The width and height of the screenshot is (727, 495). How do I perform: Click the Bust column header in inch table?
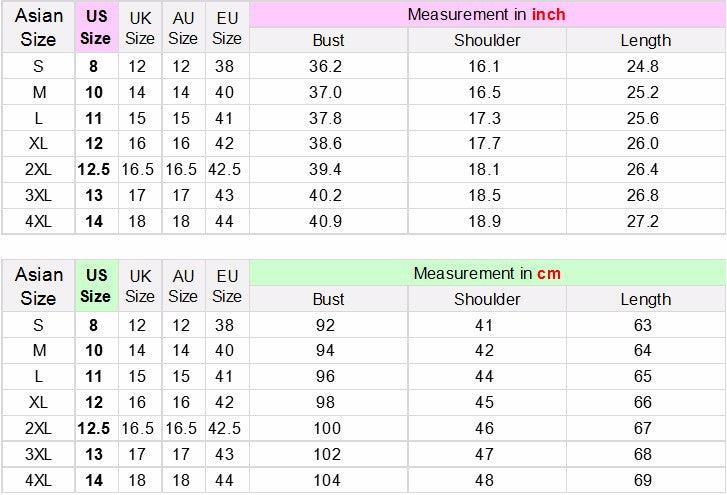328,41
